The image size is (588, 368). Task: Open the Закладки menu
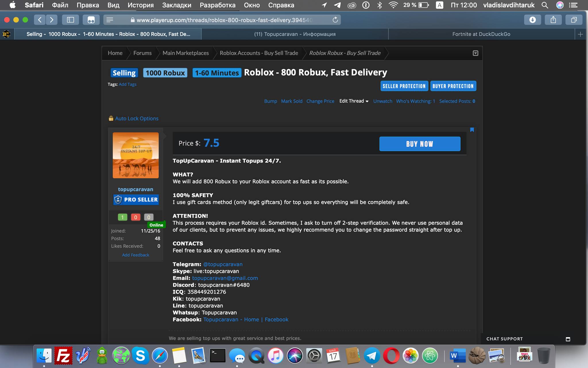point(177,5)
